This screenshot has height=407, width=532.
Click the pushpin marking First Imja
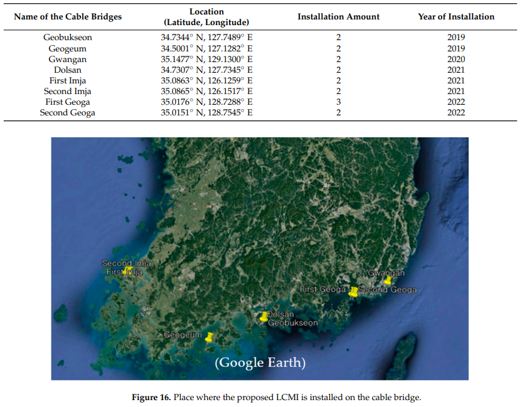pyautogui.click(x=127, y=271)
